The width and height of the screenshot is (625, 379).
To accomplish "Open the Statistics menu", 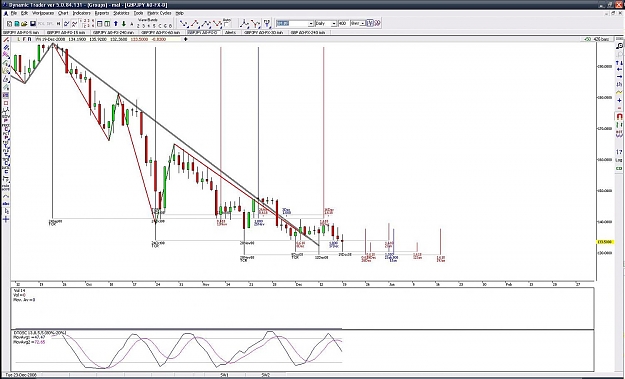I will (x=121, y=13).
